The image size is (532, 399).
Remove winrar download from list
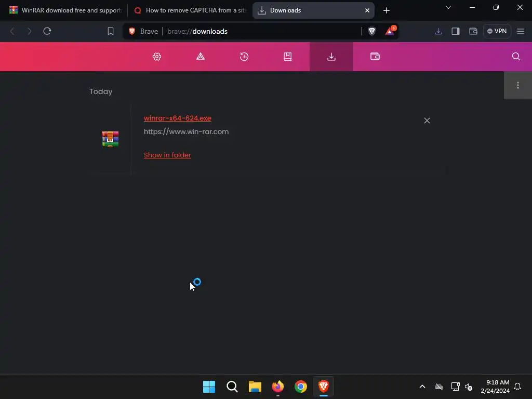[x=427, y=121]
